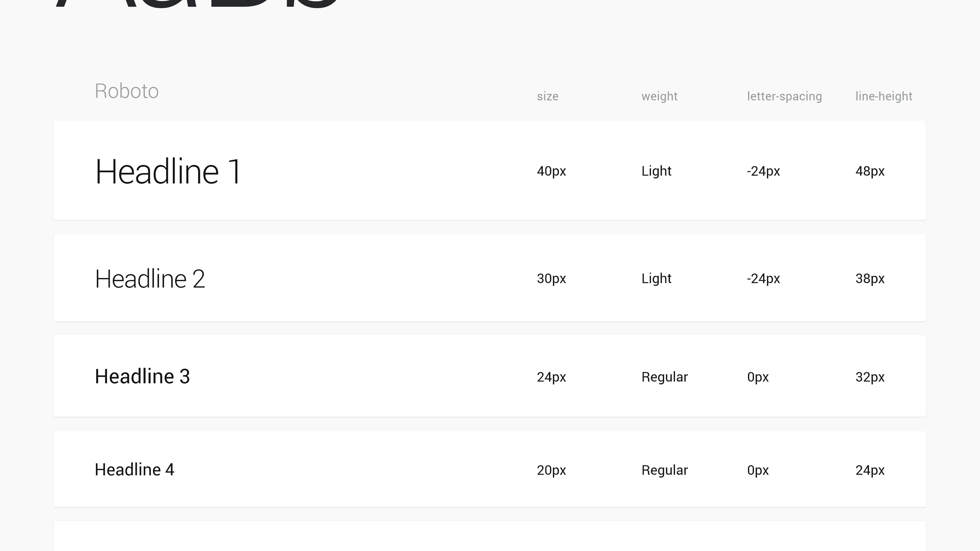Click the letter-spacing column header

click(x=784, y=96)
